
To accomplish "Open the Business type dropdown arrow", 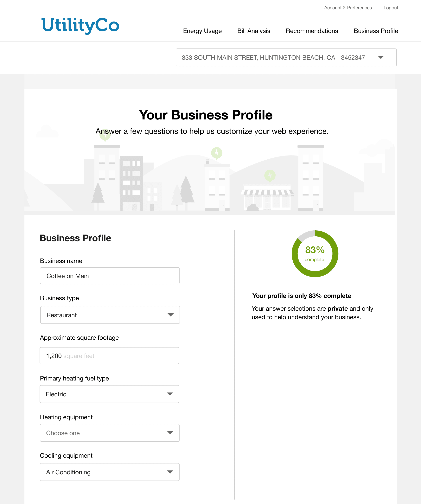I will [170, 315].
